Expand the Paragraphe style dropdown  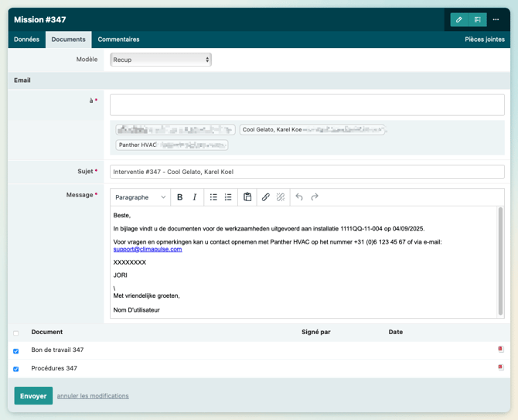coord(140,197)
